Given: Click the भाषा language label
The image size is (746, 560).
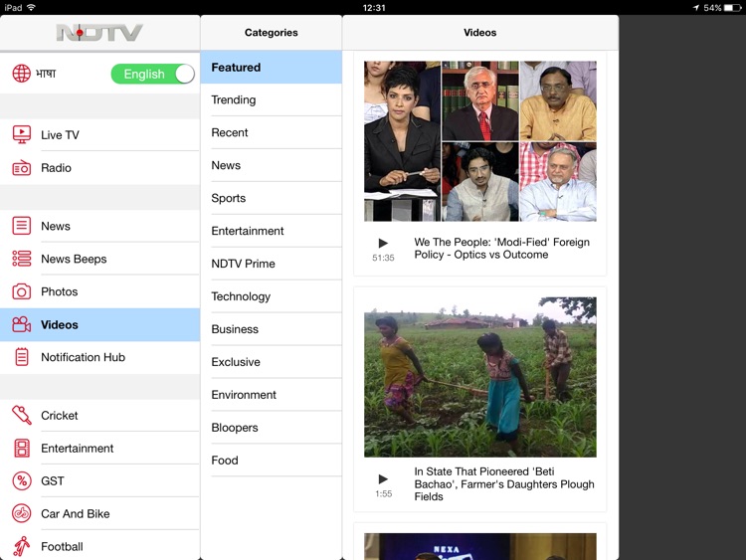Looking at the screenshot, I should (46, 74).
